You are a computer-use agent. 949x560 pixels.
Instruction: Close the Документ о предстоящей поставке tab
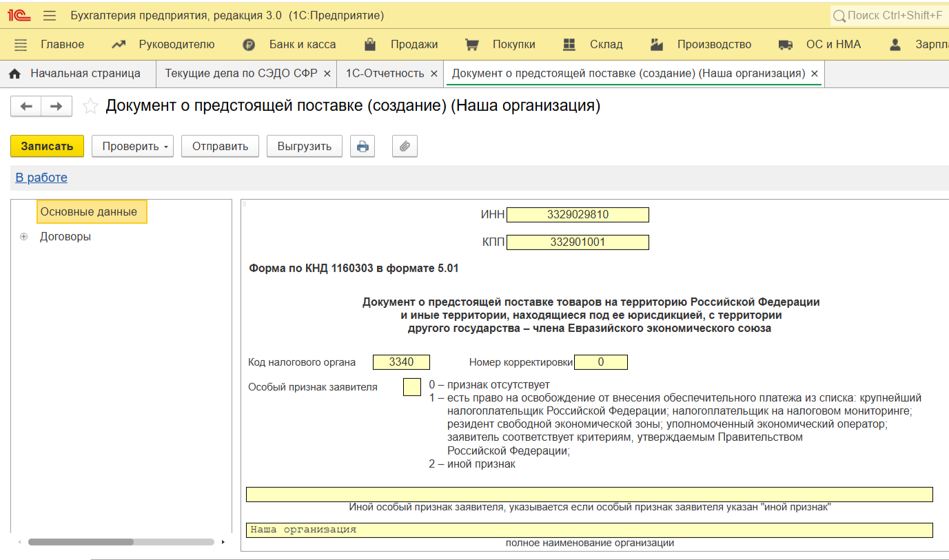[815, 73]
